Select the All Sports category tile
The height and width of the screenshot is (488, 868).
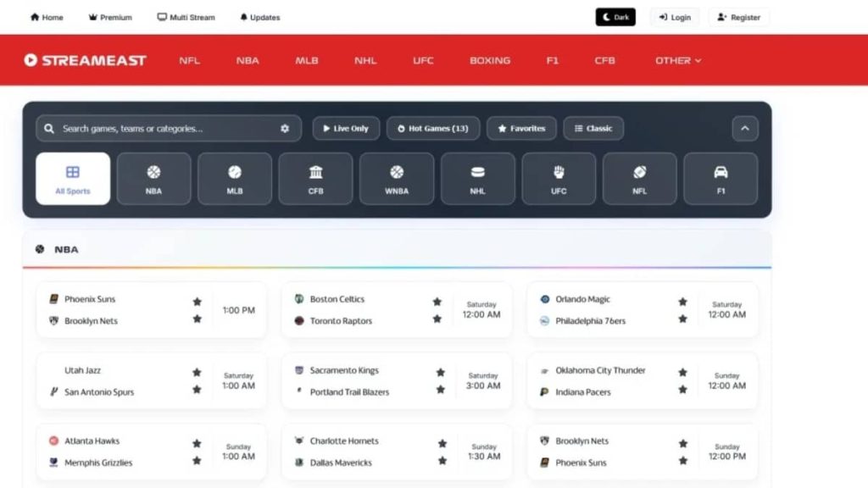point(73,179)
